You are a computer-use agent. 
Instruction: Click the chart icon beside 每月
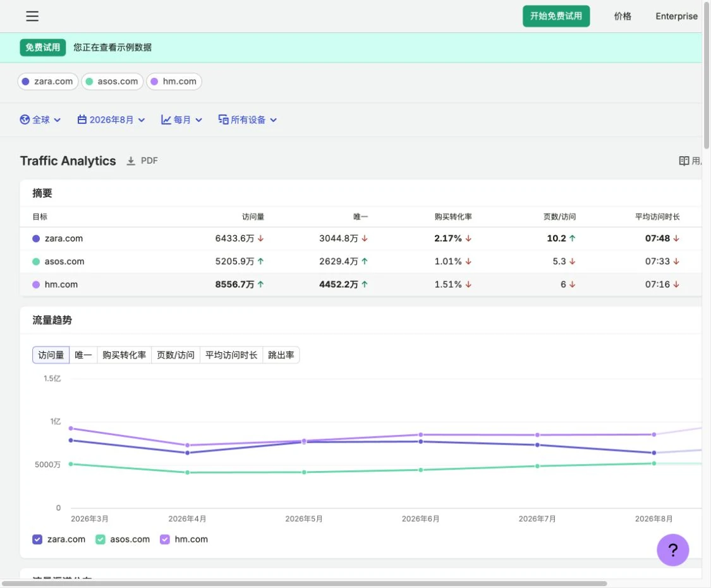pyautogui.click(x=166, y=119)
